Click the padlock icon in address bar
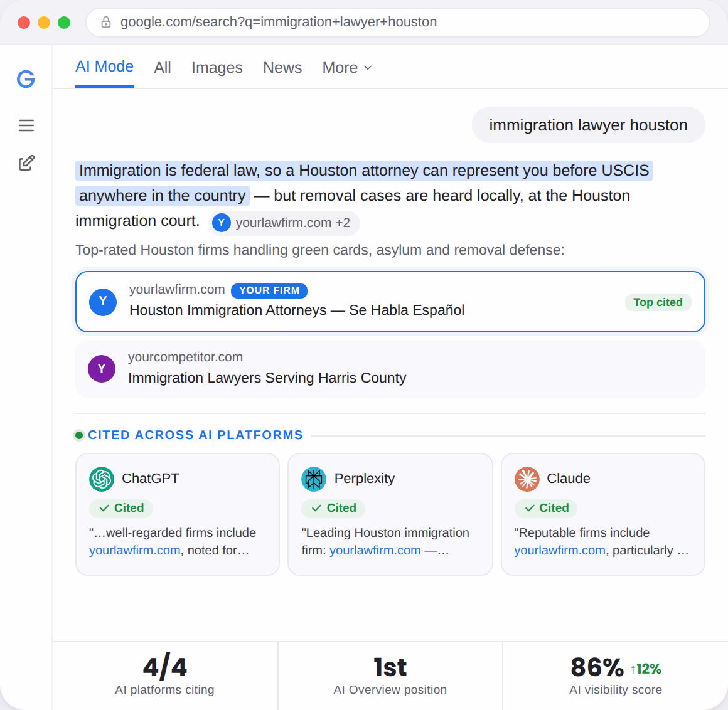The height and width of the screenshot is (710, 728). pos(106,22)
